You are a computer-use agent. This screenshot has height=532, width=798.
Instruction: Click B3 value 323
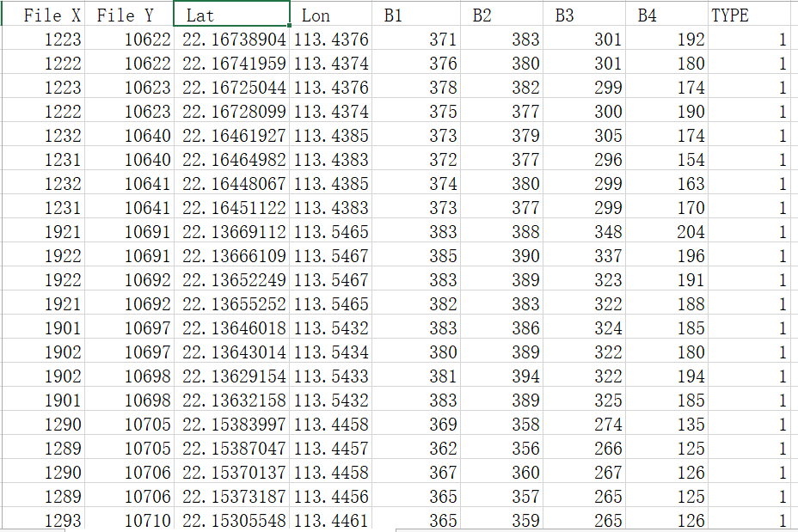pos(584,279)
